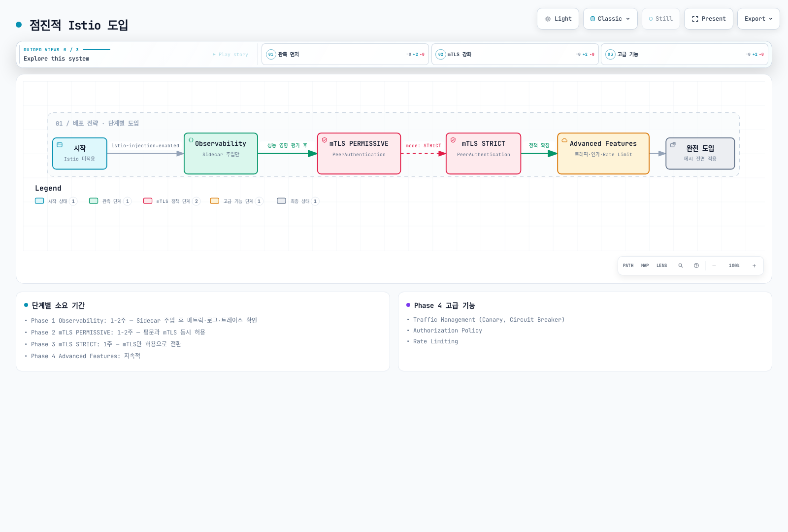
Task: Select the Advanced Features node
Action: click(x=603, y=153)
